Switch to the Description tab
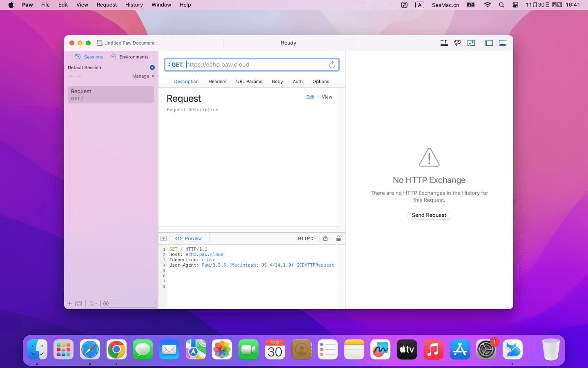The height and width of the screenshot is (368, 588). pyautogui.click(x=186, y=81)
